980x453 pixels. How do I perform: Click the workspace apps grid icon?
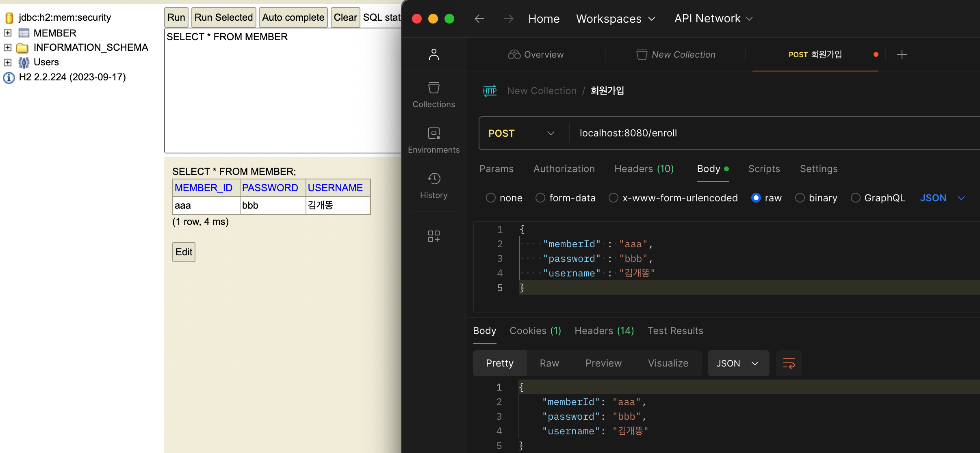(434, 236)
